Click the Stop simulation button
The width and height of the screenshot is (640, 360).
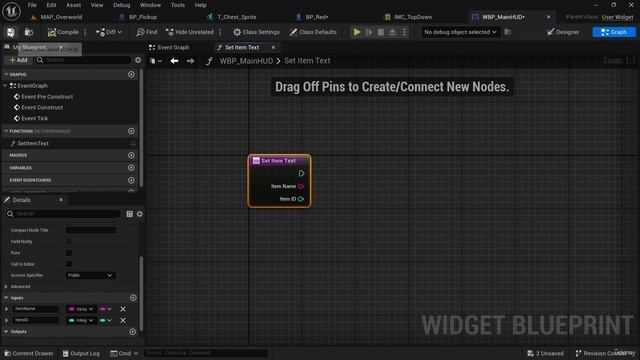tap(380, 32)
